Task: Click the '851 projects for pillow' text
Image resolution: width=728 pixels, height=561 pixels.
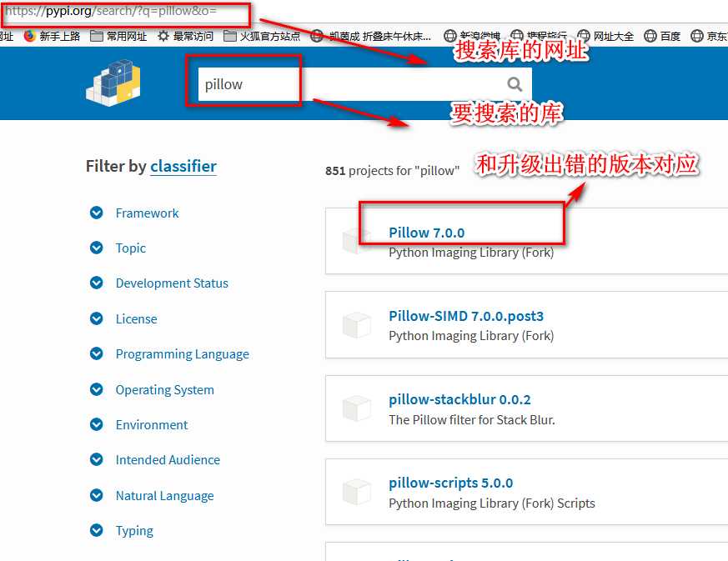Action: point(392,171)
